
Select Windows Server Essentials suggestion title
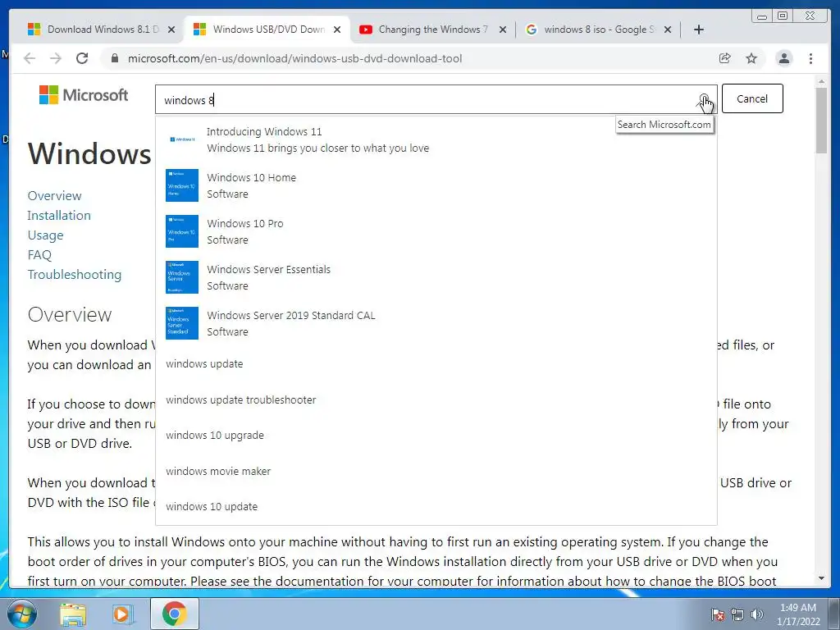[268, 269]
